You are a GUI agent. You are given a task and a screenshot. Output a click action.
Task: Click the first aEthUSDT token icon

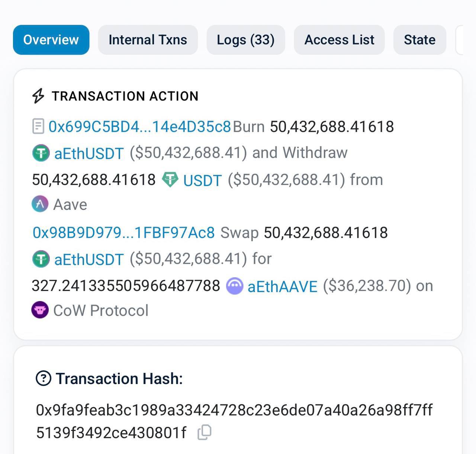pyautogui.click(x=41, y=153)
